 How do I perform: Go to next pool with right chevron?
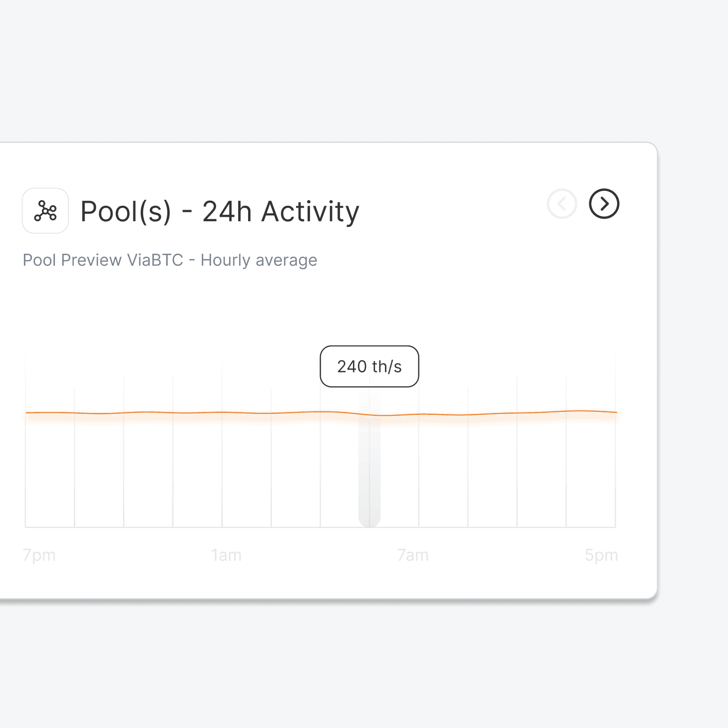tap(604, 204)
